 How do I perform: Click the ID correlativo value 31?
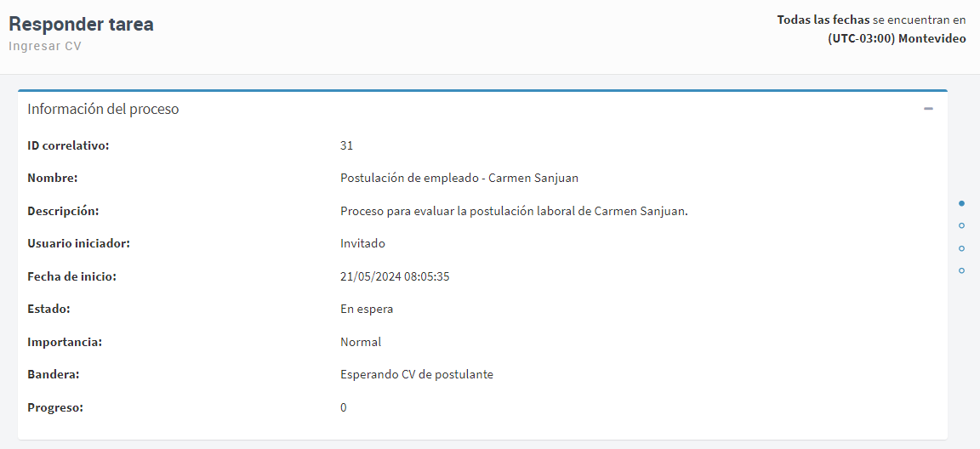[x=347, y=145]
